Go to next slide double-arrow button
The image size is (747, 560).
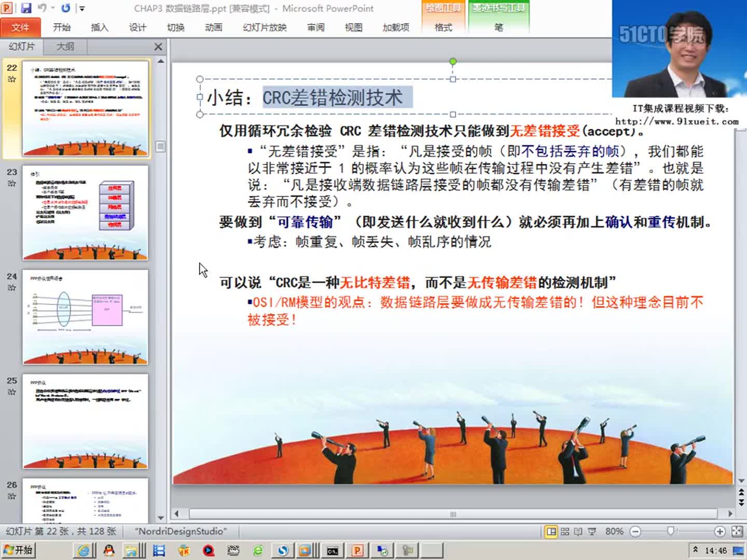[x=741, y=502]
